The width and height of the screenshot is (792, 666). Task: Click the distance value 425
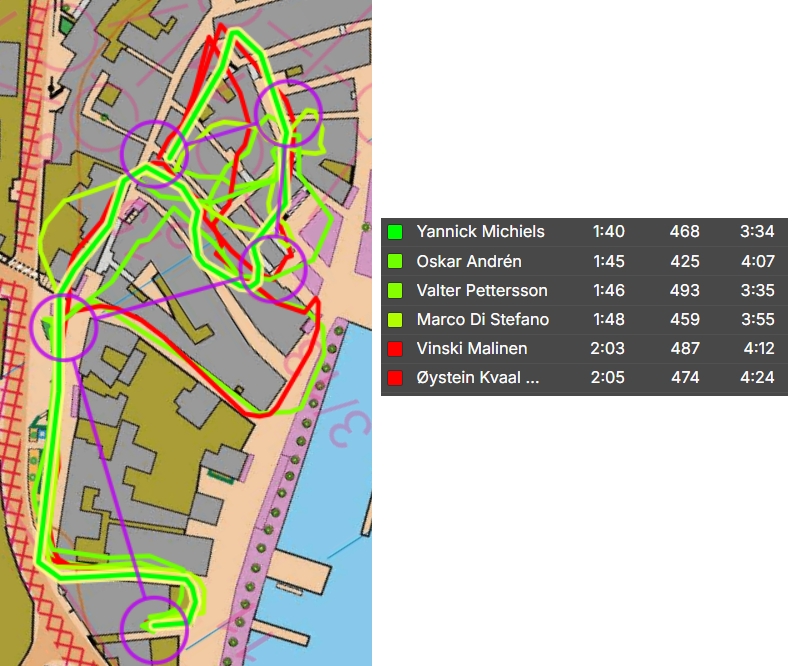pyautogui.click(x=684, y=262)
